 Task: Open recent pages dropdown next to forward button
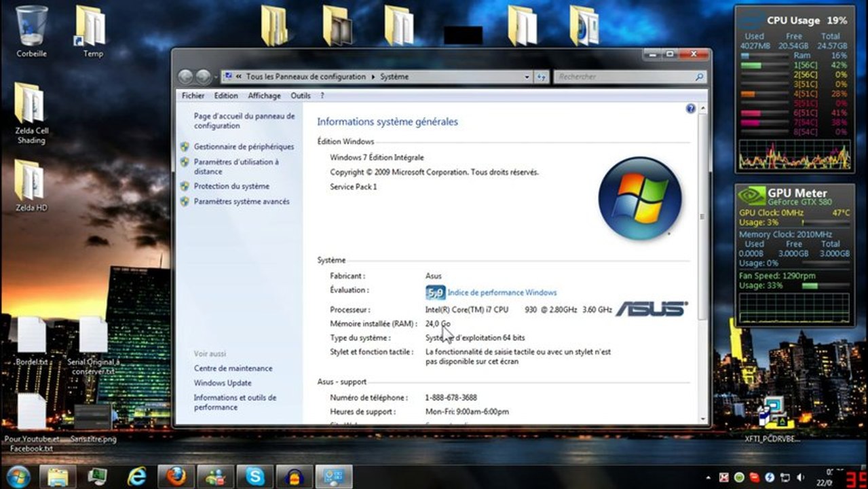(x=216, y=77)
